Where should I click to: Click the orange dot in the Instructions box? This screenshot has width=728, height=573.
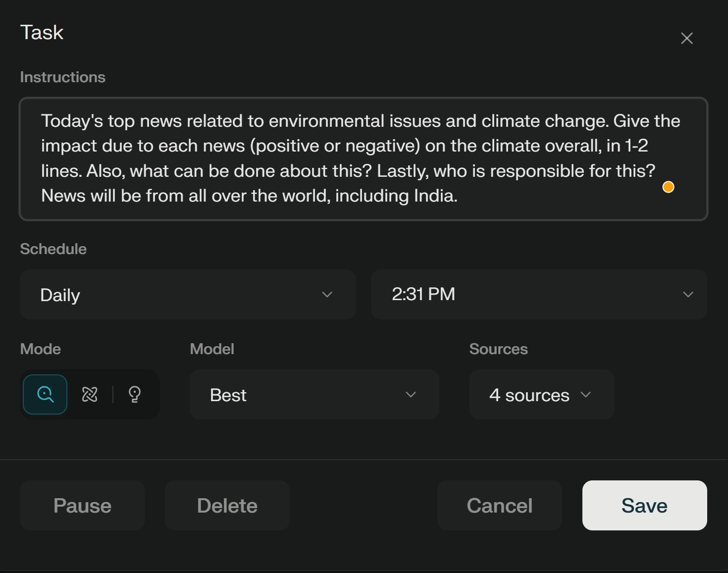click(668, 187)
